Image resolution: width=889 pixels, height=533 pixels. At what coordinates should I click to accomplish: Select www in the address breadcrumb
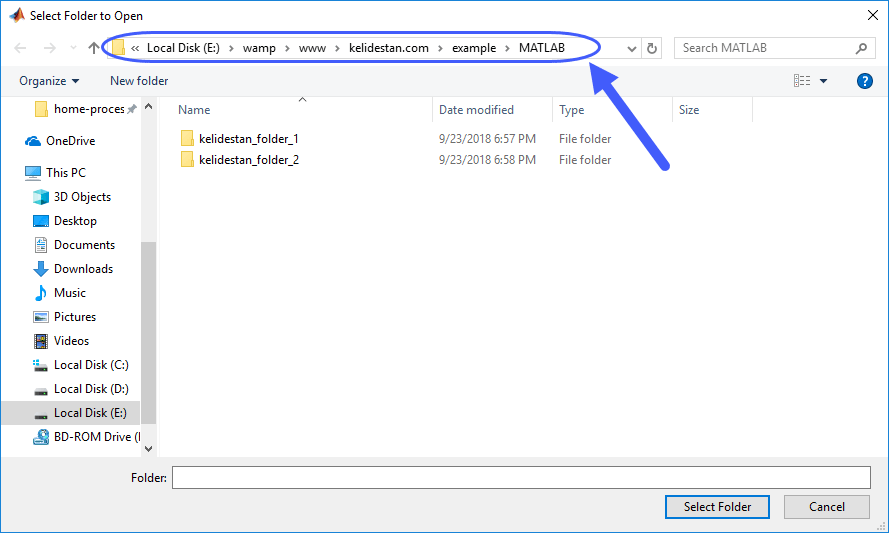click(312, 48)
